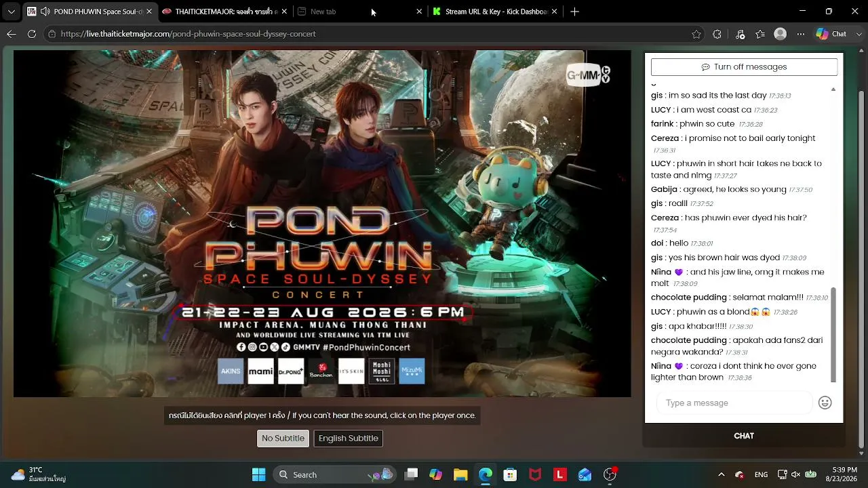
Task: Close the New tab page tab
Action: [419, 12]
